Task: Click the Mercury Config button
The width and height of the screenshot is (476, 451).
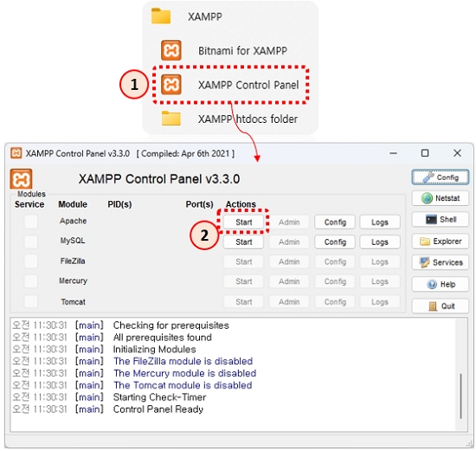Action: tap(335, 281)
